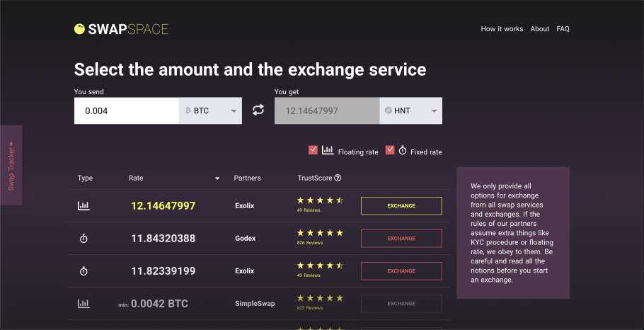Exchange with Godex at 11.84320388
This screenshot has height=330, width=644.
click(x=401, y=239)
